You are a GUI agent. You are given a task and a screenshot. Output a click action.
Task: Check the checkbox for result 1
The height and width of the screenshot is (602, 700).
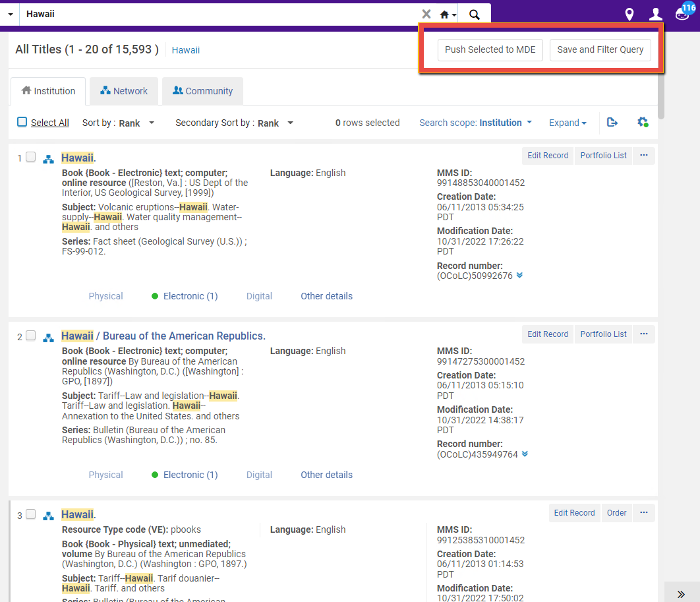pos(30,157)
